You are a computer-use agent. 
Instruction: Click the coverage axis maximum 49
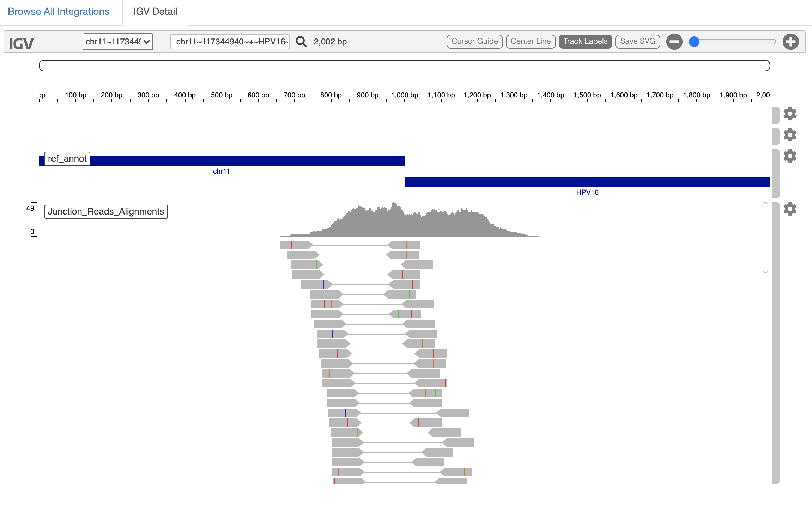pos(30,208)
